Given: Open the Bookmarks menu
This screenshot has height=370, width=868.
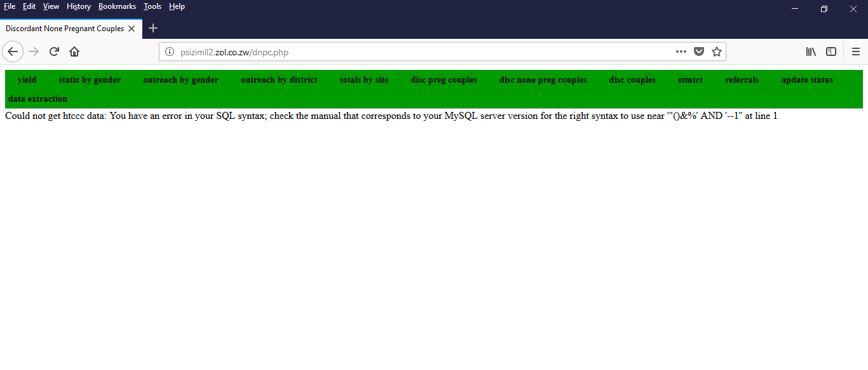Looking at the screenshot, I should tap(117, 6).
